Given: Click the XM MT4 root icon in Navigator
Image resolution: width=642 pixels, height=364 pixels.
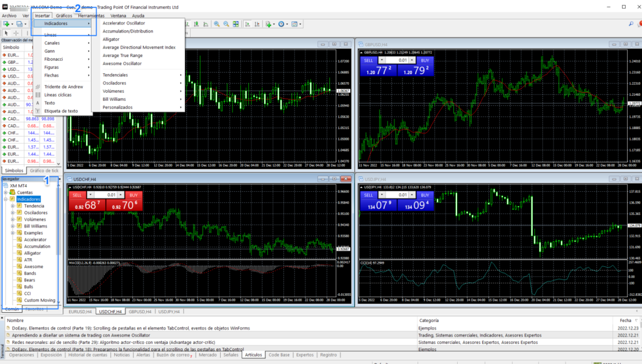Looking at the screenshot, I should click(x=6, y=185).
